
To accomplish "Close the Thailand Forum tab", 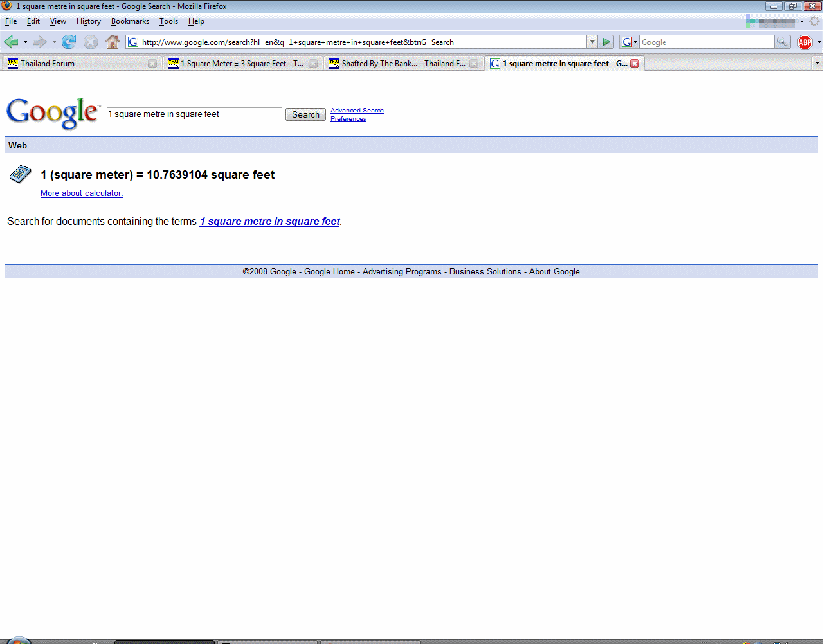I will click(x=152, y=64).
